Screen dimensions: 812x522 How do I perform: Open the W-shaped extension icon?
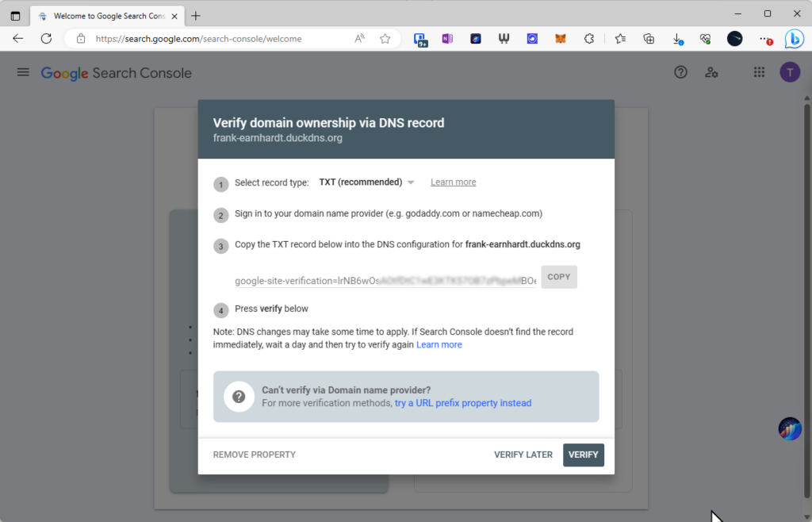[504, 39]
